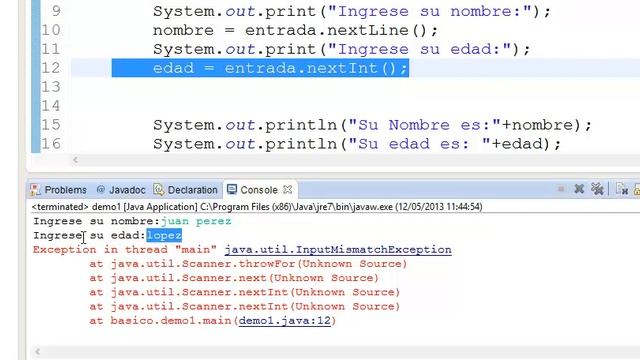Click Remove All Terminated Launches icon
The image size is (640, 360).
[x=597, y=189]
